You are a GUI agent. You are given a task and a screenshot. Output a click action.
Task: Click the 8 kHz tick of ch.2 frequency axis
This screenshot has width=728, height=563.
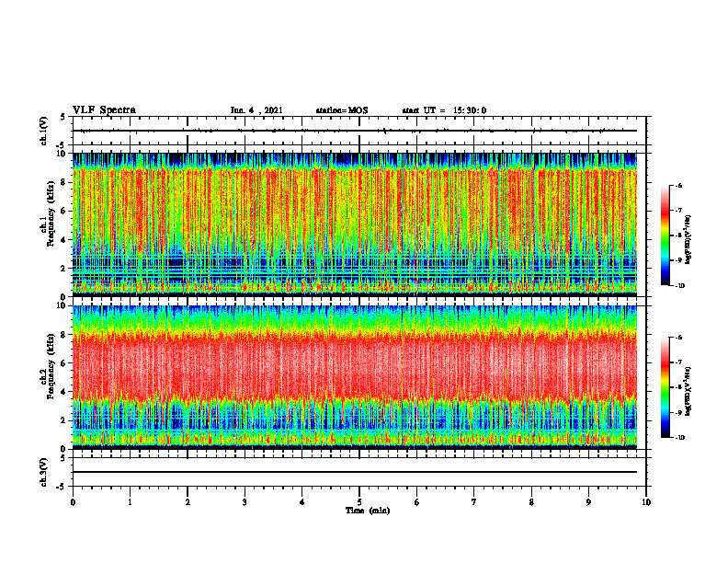[x=64, y=335]
